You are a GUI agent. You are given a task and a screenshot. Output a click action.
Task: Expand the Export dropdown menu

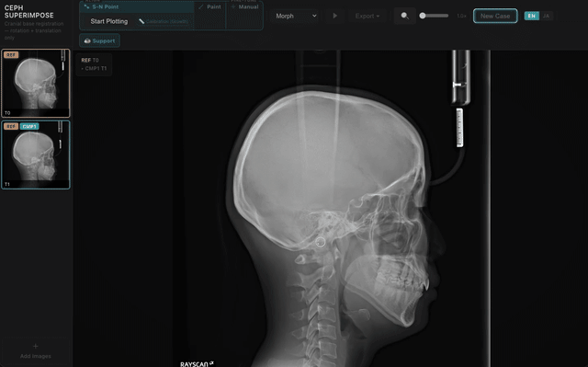click(367, 16)
